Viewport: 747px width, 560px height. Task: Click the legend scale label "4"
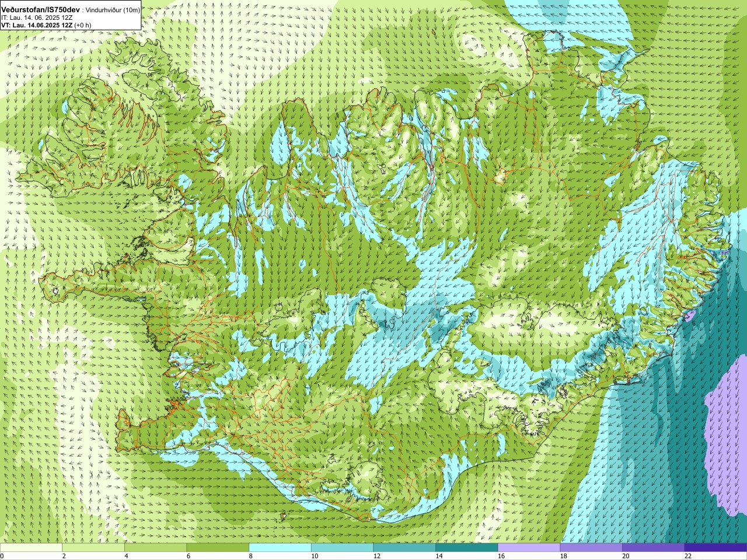click(x=126, y=556)
